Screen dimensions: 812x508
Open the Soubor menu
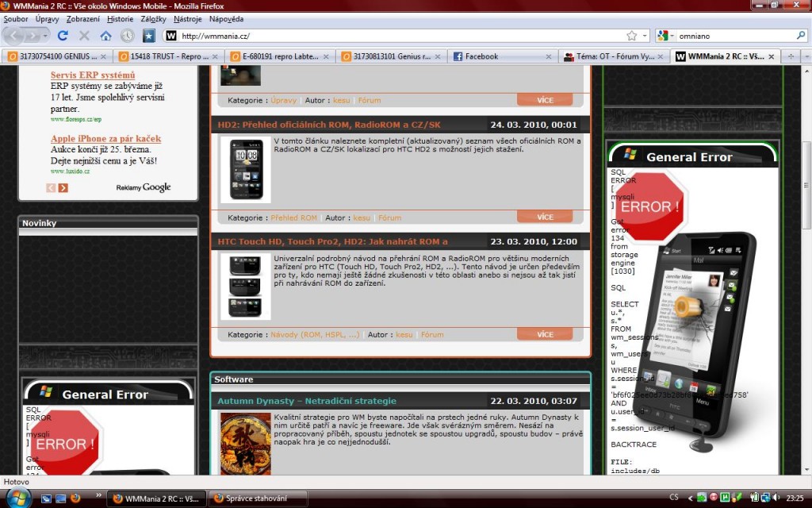pyautogui.click(x=16, y=19)
